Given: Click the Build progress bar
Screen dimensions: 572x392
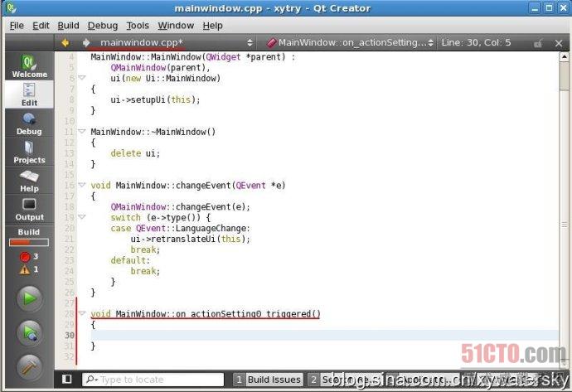Looking at the screenshot, I should click(x=29, y=243).
